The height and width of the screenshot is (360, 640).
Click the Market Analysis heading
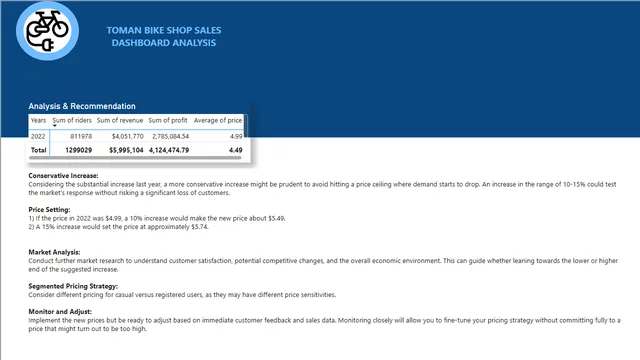54,252
